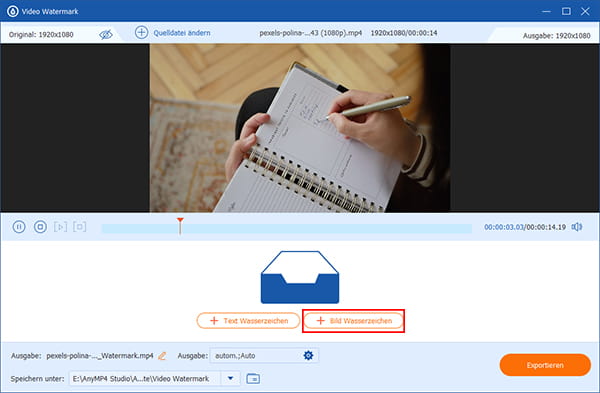The image size is (600, 393).
Task: Add a Bild Wasserzeichen
Action: [x=353, y=321]
